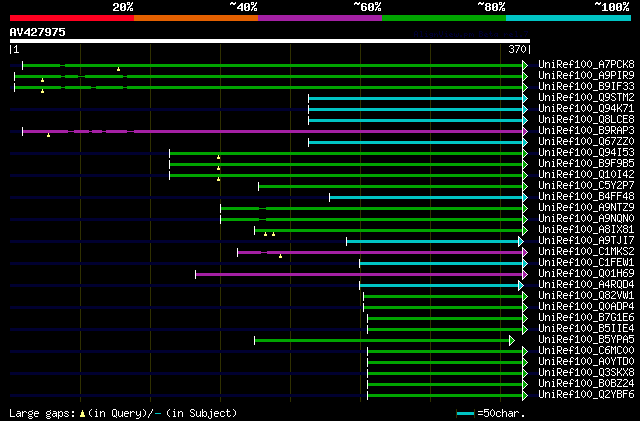
Task: Click the green arrowhead ending the B5YPA5 alignment
Action: tap(512, 341)
